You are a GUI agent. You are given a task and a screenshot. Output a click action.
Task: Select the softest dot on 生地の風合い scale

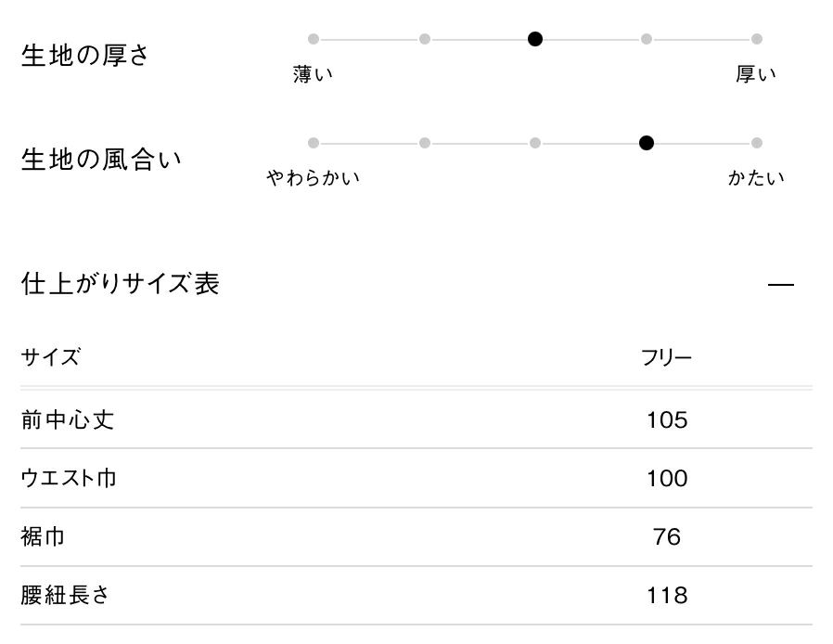tap(314, 143)
